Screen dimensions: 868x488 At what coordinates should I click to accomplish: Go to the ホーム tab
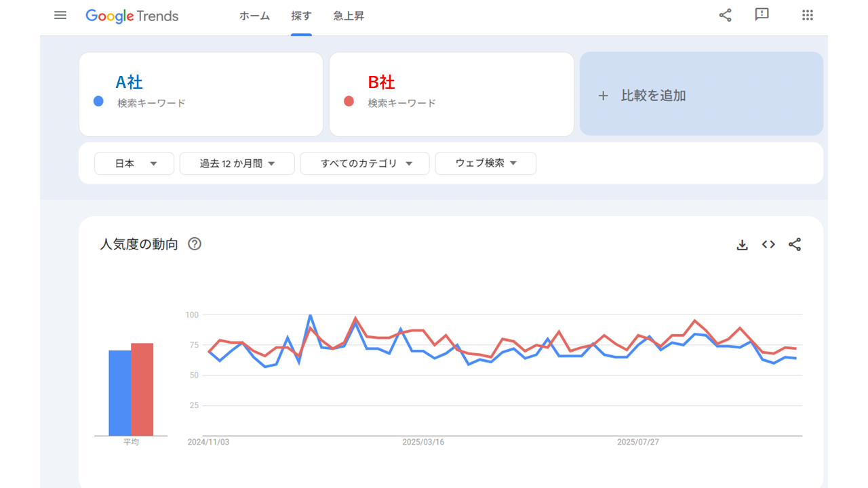pos(254,16)
